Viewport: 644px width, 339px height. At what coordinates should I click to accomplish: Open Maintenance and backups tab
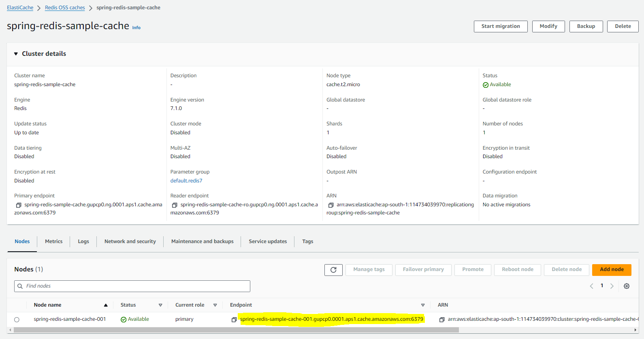point(203,242)
